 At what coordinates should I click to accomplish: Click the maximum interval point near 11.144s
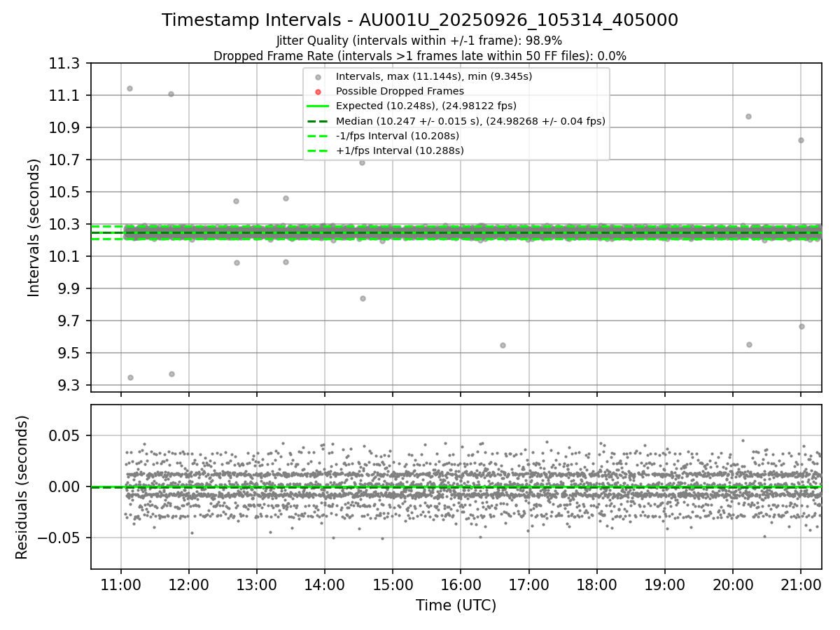[129, 88]
